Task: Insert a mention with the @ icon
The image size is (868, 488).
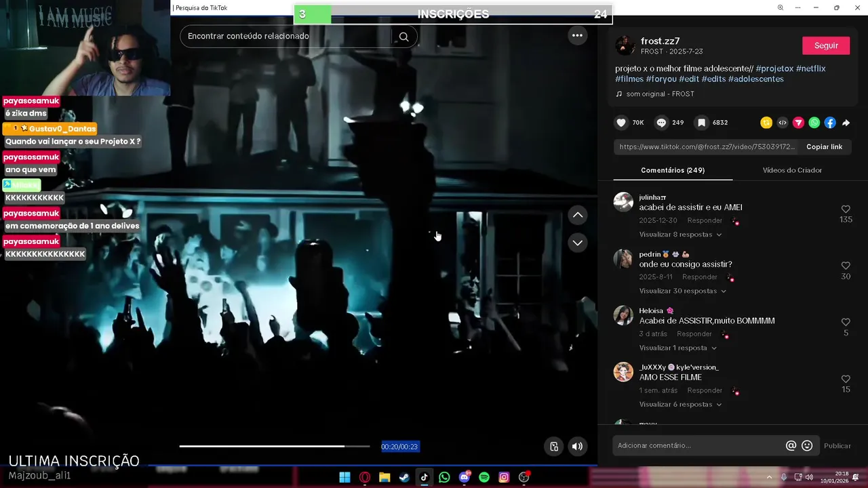Action: (791, 445)
